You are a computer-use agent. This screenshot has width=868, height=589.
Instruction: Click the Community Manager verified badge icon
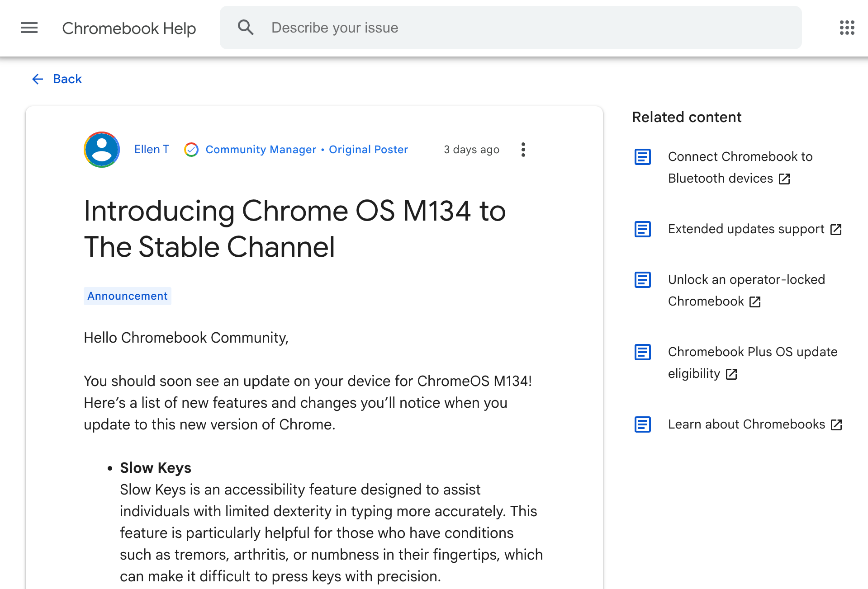coord(192,149)
